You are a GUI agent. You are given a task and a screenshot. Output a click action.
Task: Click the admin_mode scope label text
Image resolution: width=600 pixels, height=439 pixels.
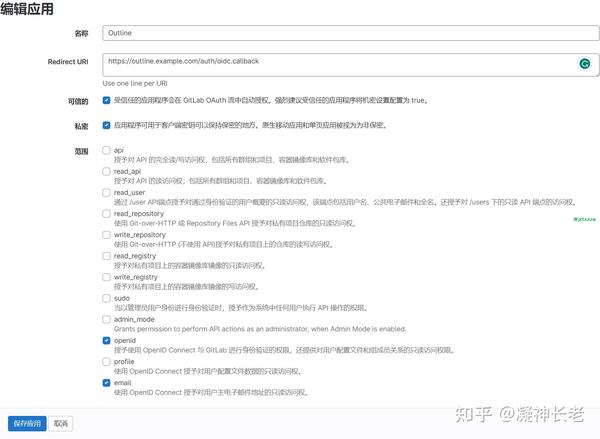[x=134, y=319]
